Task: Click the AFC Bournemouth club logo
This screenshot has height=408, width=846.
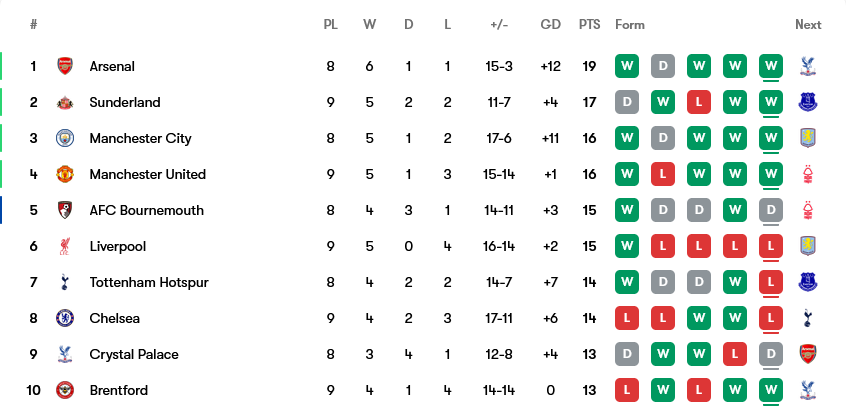Action: click(65, 210)
